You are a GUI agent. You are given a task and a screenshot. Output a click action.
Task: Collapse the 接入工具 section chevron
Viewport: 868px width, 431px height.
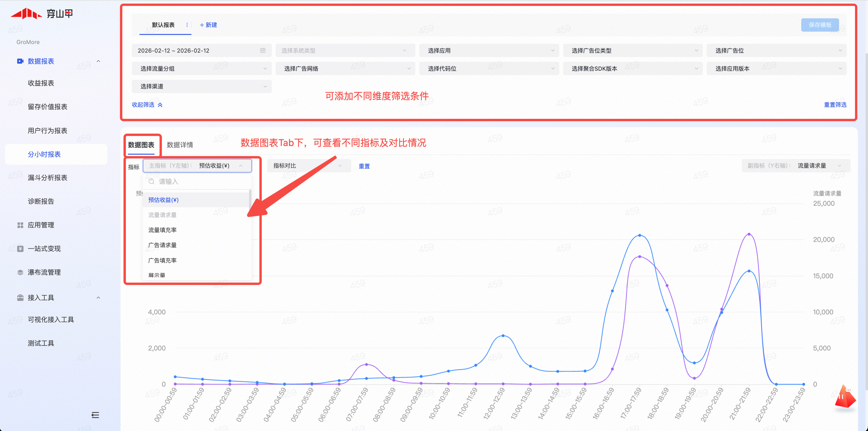coord(98,297)
